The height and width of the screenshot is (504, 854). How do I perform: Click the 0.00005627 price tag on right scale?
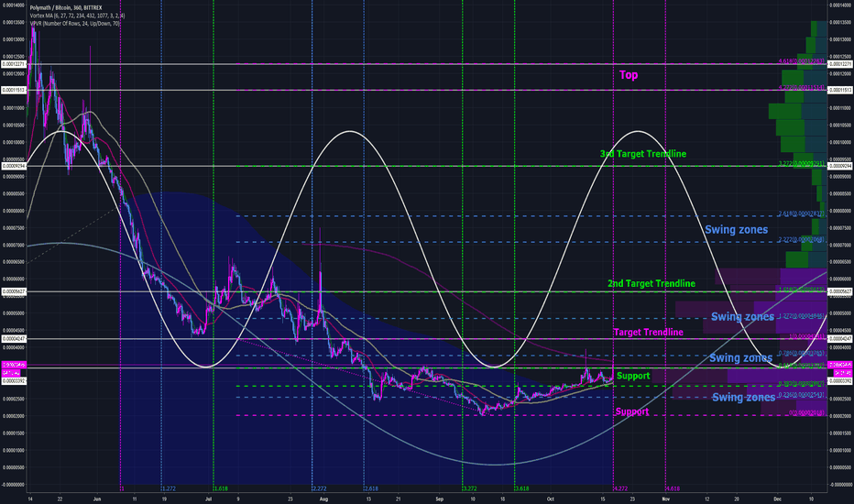click(840, 291)
